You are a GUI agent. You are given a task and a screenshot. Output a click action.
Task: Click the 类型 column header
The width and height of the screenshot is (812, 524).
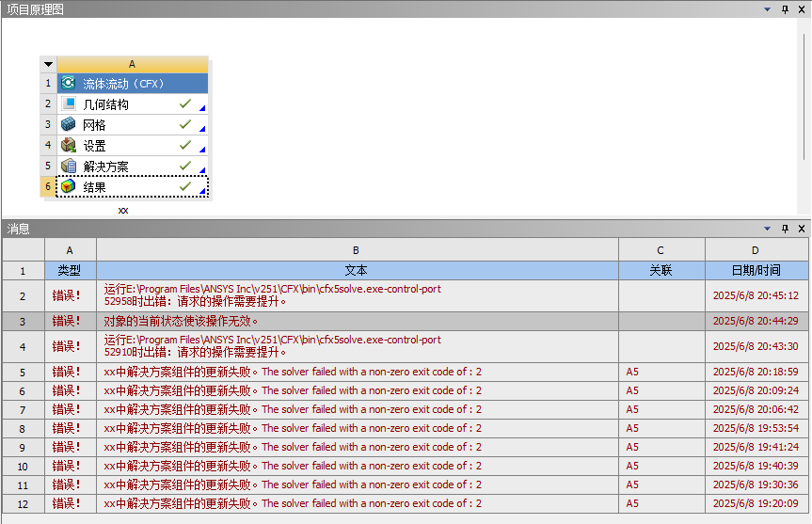[x=70, y=270]
